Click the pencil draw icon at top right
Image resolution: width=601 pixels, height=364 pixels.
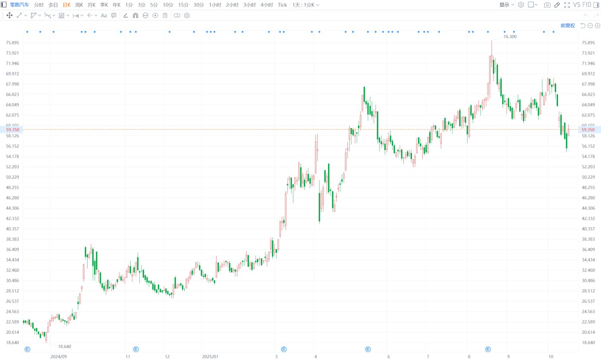coord(557,5)
